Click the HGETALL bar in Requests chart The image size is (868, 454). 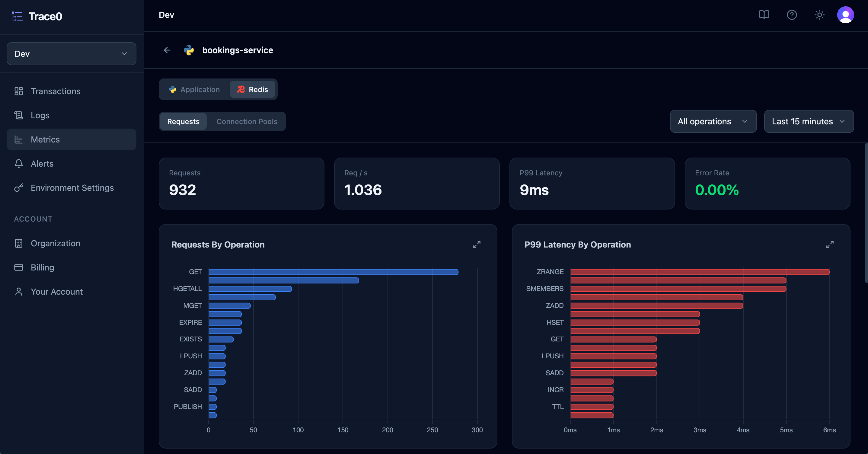(x=250, y=289)
